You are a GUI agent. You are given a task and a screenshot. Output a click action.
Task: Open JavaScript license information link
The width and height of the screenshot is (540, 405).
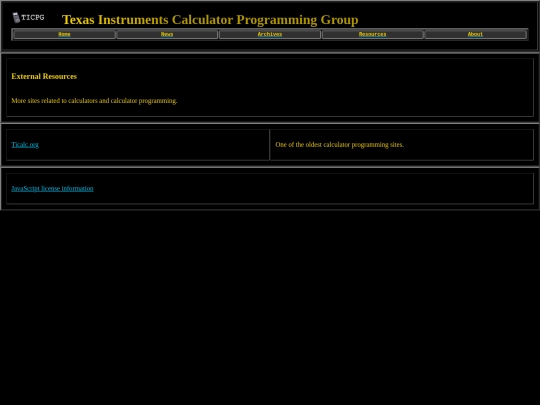click(52, 188)
